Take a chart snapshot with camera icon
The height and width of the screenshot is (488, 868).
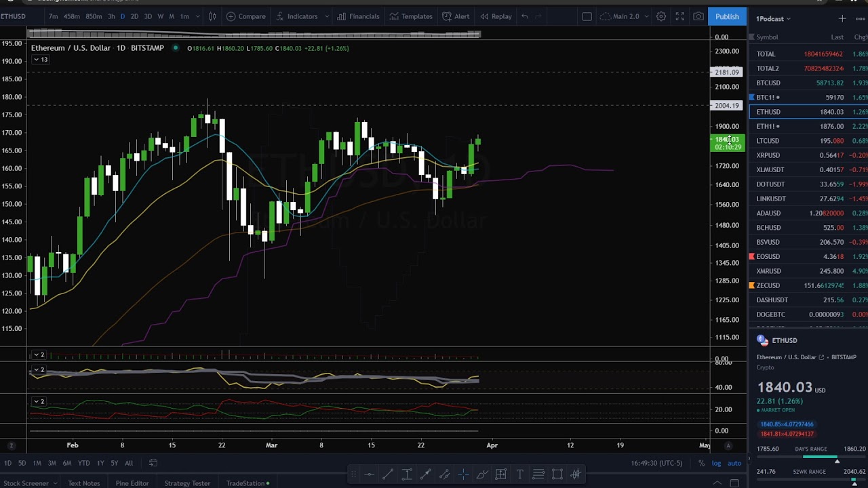(x=698, y=16)
